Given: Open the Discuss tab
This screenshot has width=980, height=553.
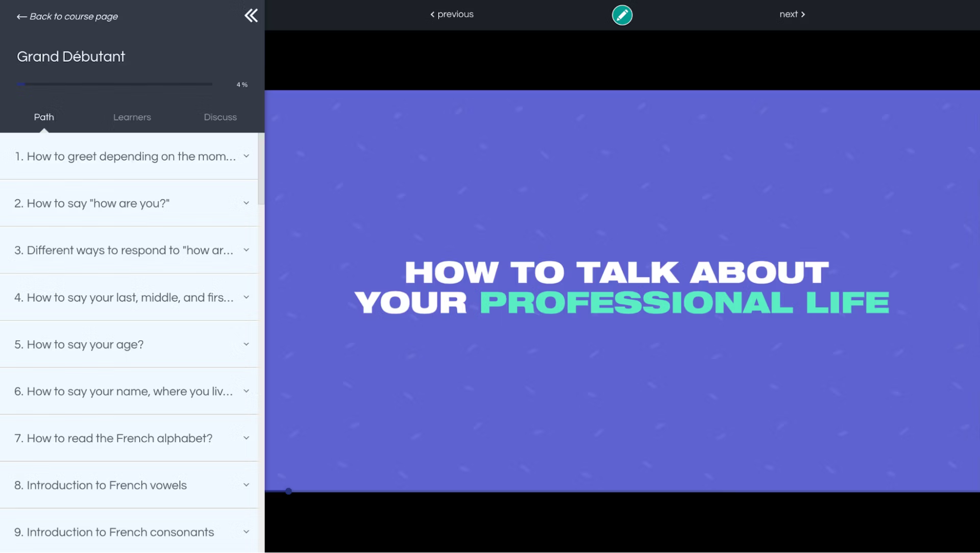Looking at the screenshot, I should (220, 117).
